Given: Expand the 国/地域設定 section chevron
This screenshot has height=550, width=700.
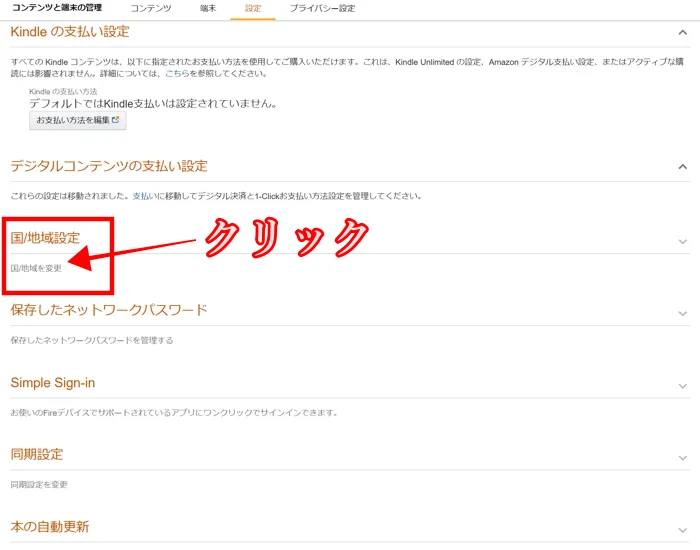Looking at the screenshot, I should [x=683, y=242].
